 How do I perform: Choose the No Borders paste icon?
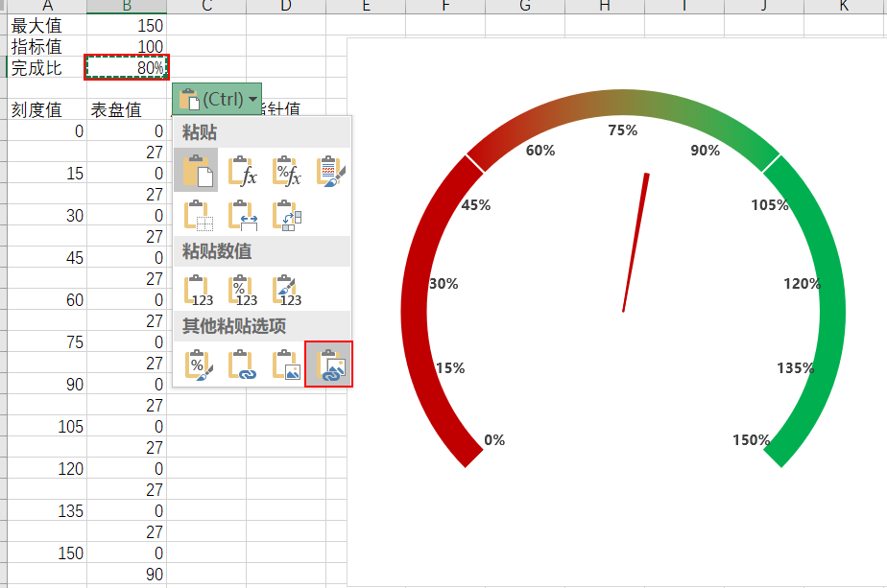(x=198, y=216)
